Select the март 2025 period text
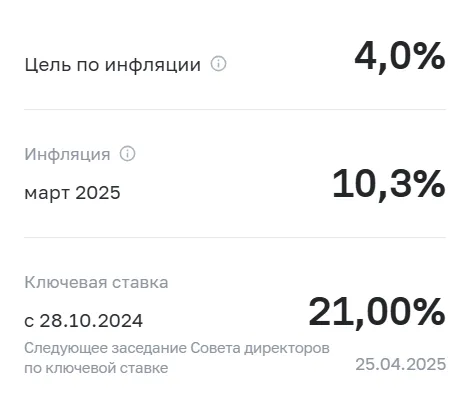This screenshot has height=398, width=472. [x=72, y=193]
